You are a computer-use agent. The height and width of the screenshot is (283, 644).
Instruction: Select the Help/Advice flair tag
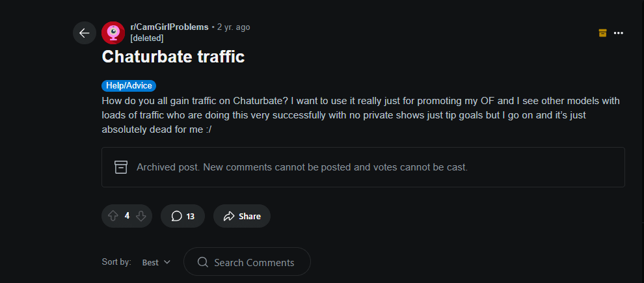tap(129, 86)
